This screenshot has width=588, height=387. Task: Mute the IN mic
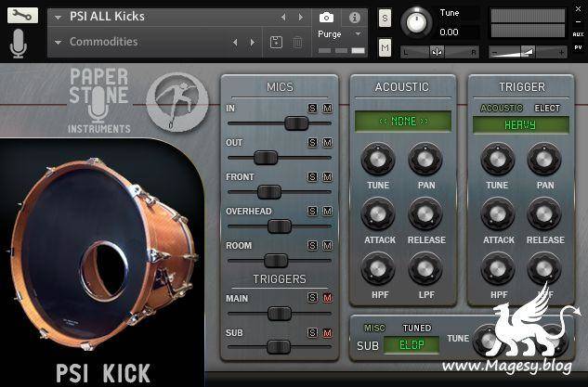pyautogui.click(x=327, y=109)
